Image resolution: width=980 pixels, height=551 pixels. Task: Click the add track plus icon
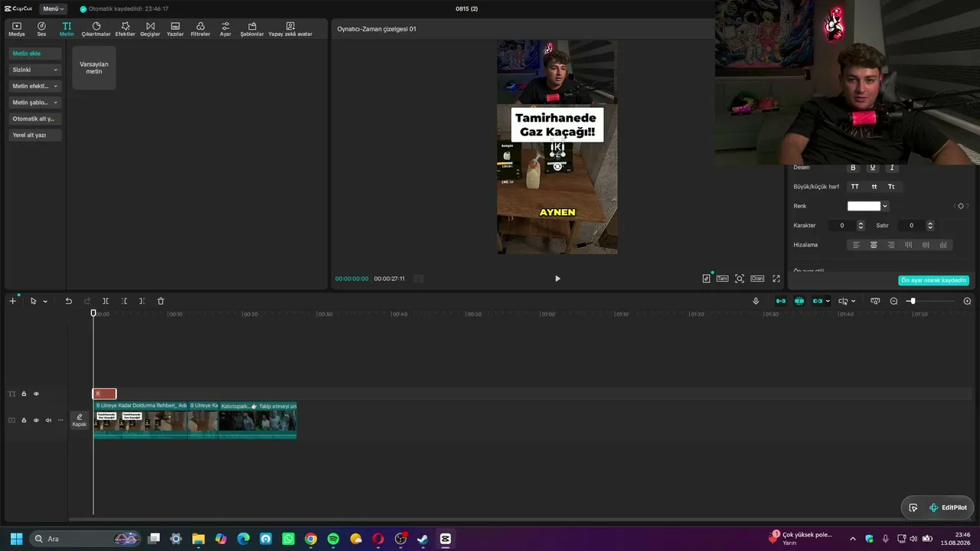[x=12, y=301]
